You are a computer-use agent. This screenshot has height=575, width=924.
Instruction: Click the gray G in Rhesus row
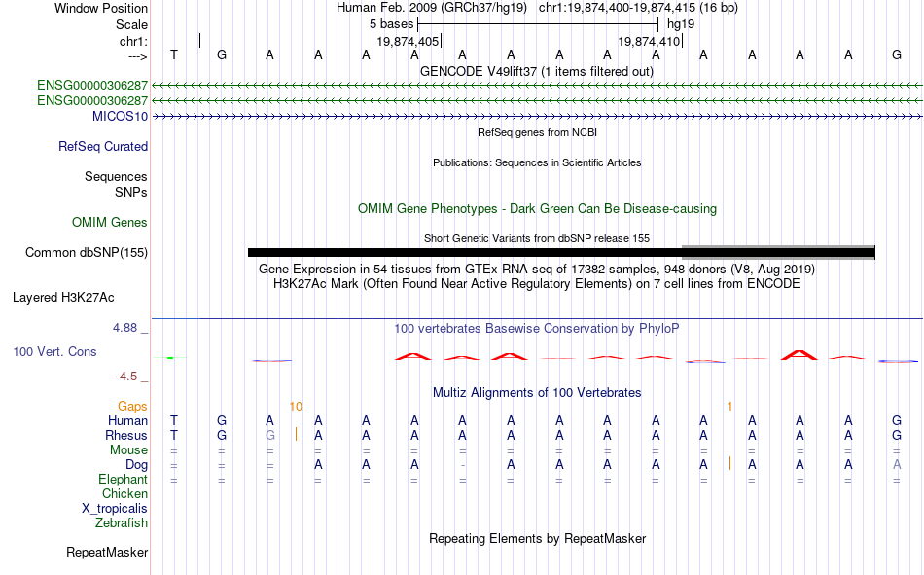coord(269,435)
